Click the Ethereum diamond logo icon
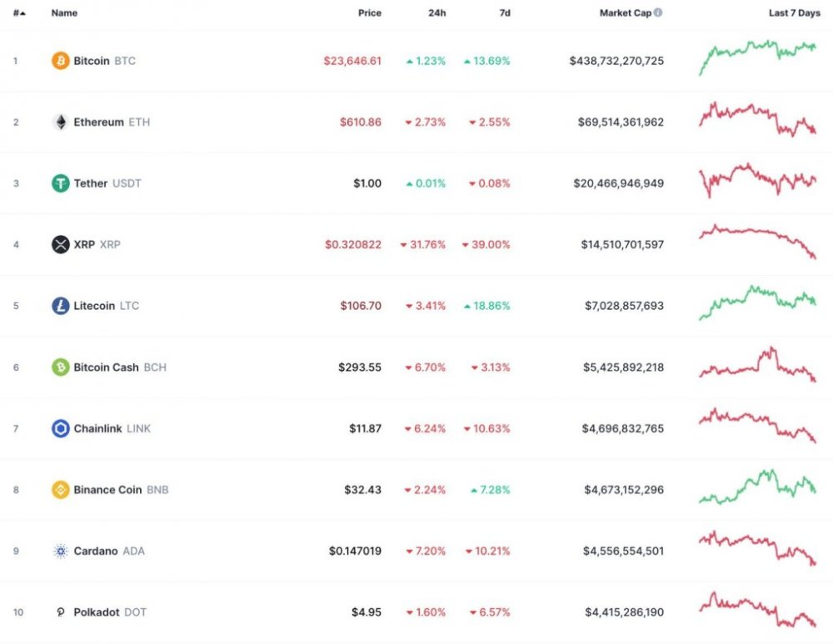 coord(61,122)
